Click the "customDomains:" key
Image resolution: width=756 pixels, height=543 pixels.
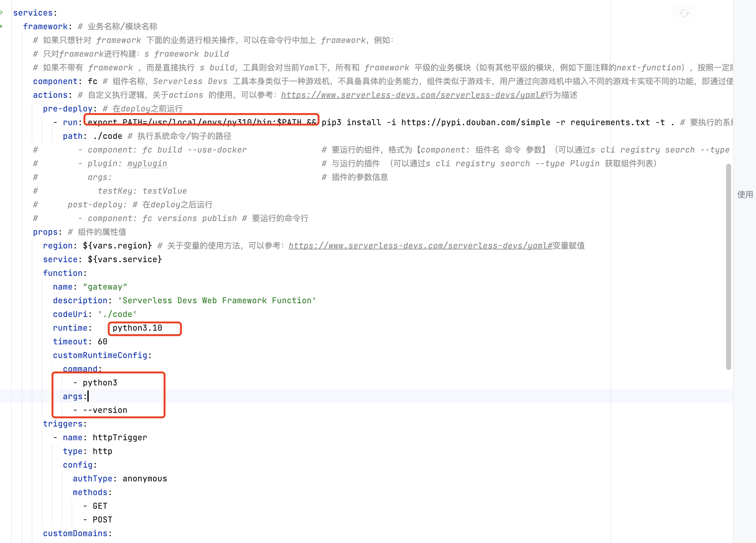point(77,533)
